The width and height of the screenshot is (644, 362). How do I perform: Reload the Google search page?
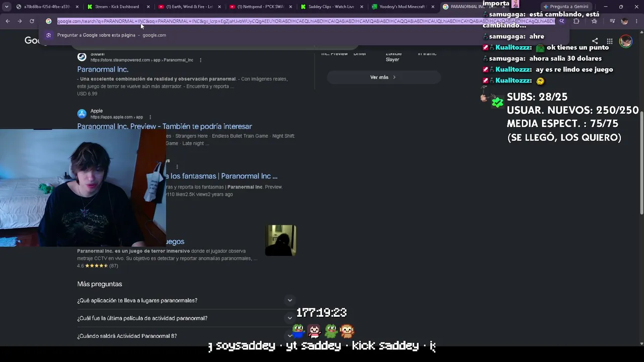[x=32, y=21]
